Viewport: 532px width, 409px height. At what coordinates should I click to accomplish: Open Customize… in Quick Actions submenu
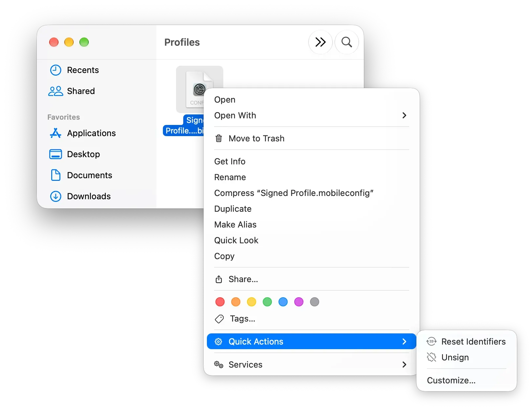[x=466, y=380]
